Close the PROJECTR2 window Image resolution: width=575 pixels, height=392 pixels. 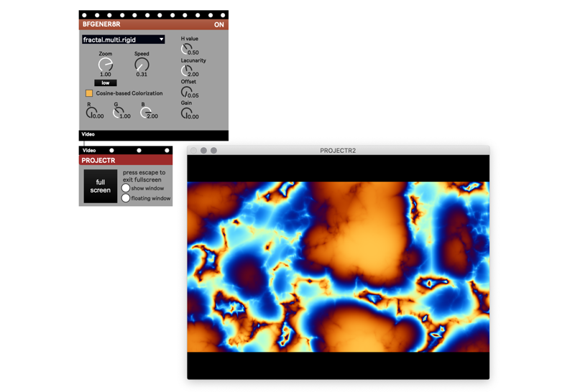(193, 150)
